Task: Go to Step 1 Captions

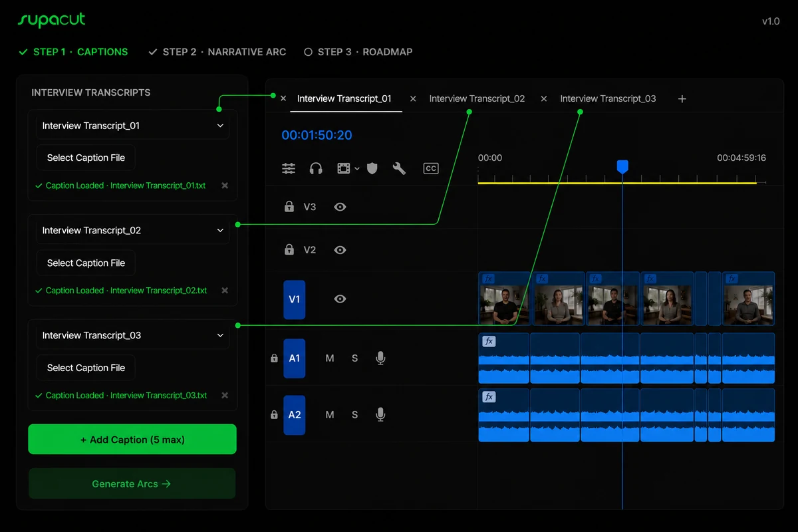Action: click(73, 52)
